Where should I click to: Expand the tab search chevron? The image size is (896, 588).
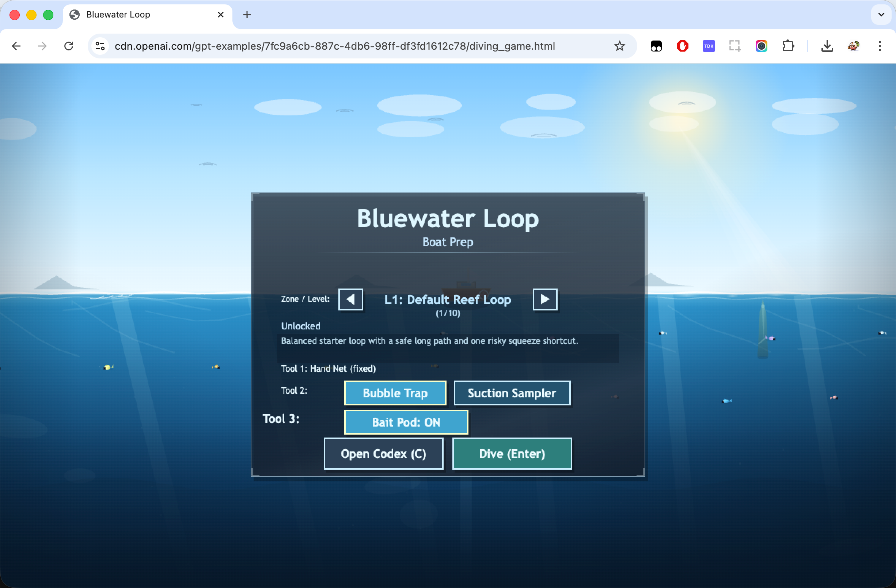881,15
